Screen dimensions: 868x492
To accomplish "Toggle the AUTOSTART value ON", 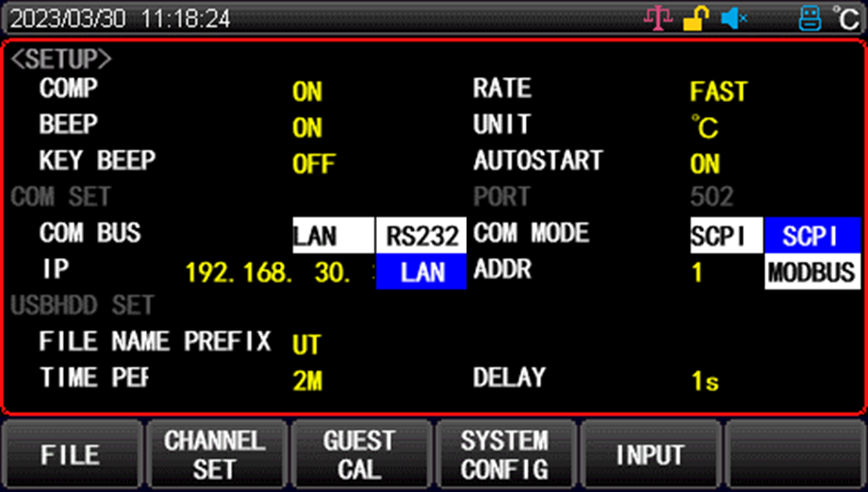I will 705,164.
